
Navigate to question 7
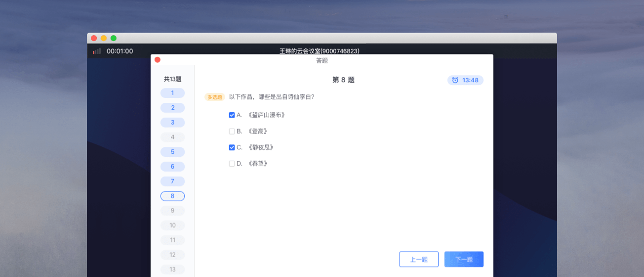pyautogui.click(x=172, y=182)
